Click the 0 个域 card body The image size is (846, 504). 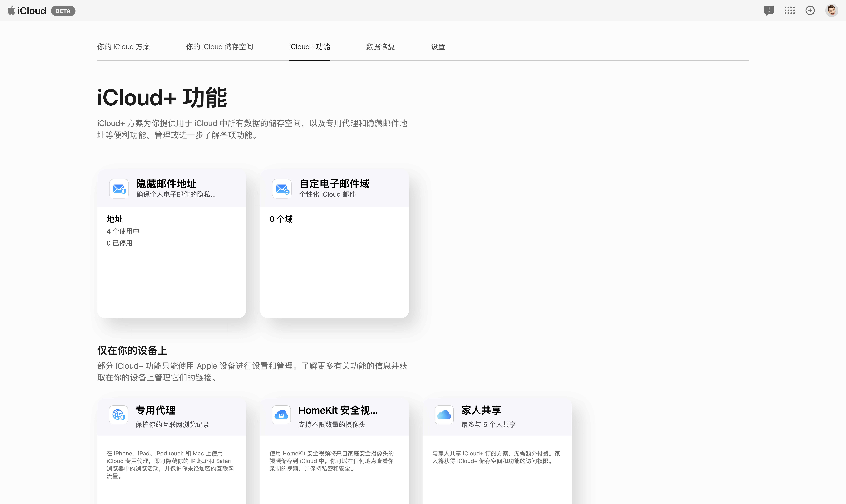point(281,219)
